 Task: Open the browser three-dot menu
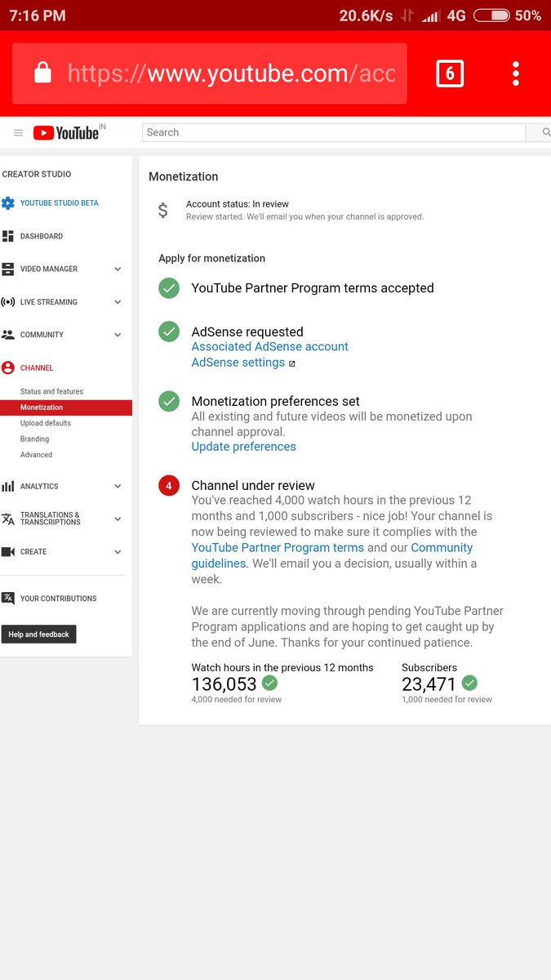516,73
